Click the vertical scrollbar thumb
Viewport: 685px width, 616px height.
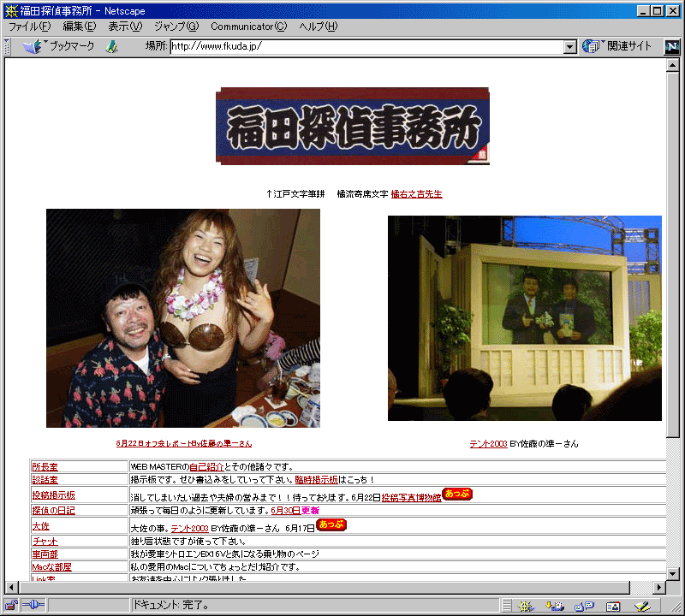point(672,254)
